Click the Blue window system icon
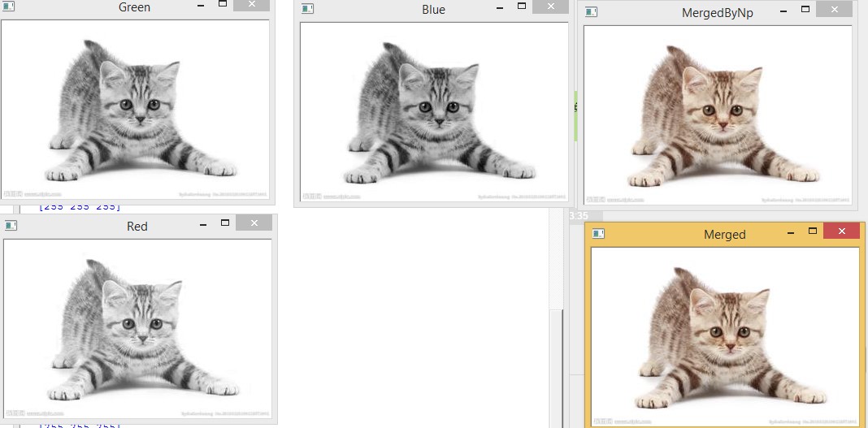Viewport: 868px width, 428px height. [x=308, y=9]
